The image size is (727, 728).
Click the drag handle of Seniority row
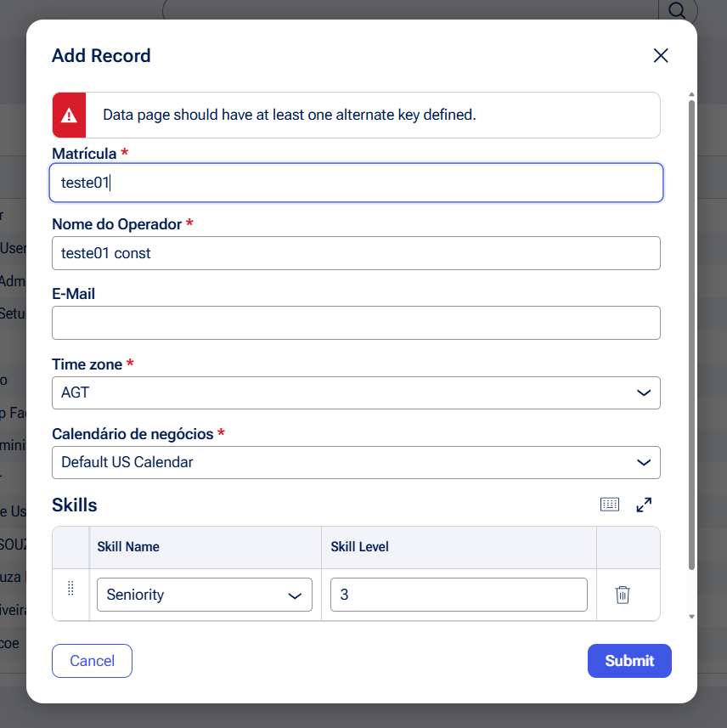(x=70, y=589)
